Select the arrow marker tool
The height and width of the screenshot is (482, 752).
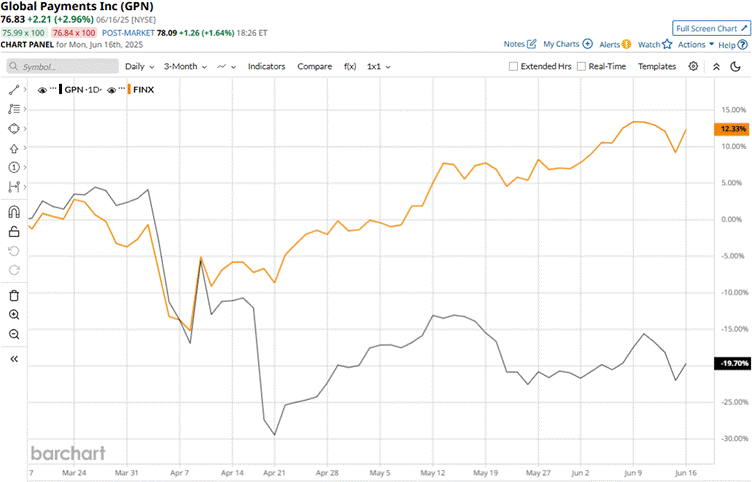click(x=14, y=148)
